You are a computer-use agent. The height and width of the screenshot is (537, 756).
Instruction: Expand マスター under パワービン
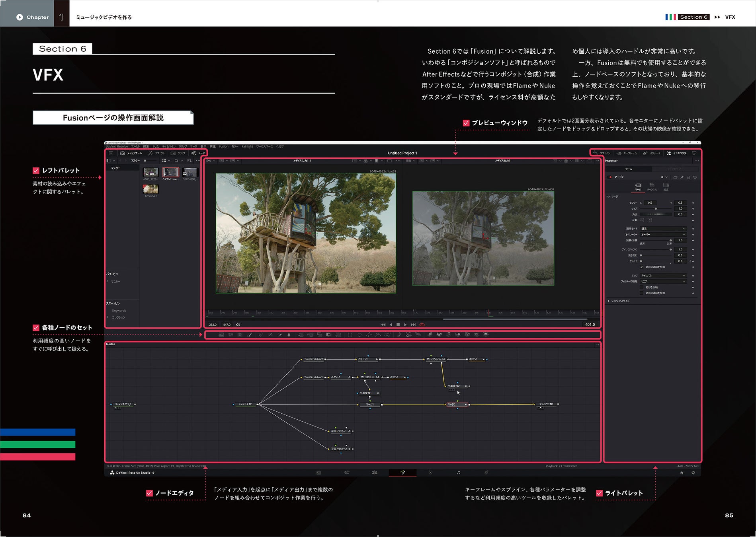108,282
